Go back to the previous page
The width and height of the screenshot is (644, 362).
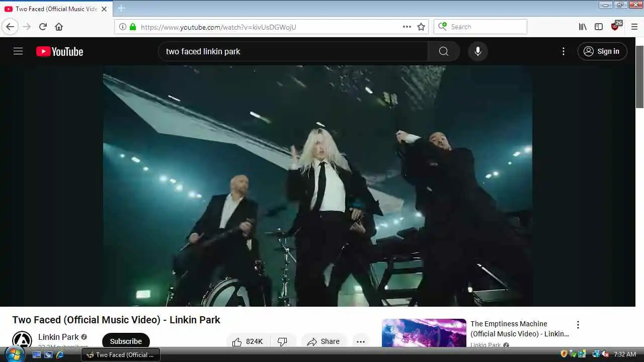click(10, 27)
